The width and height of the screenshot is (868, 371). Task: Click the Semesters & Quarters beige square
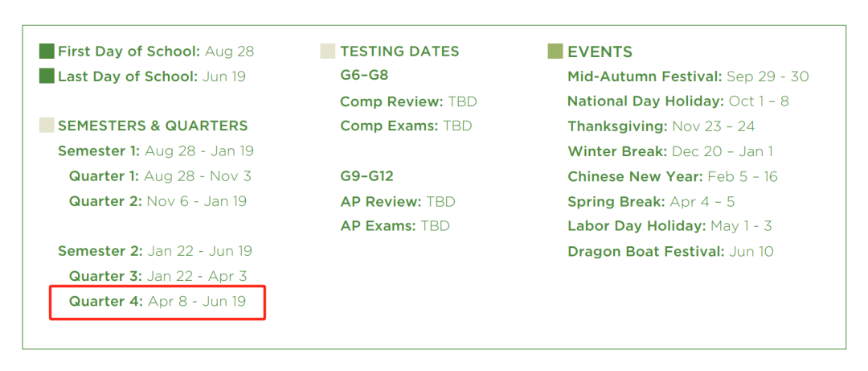[x=47, y=126]
